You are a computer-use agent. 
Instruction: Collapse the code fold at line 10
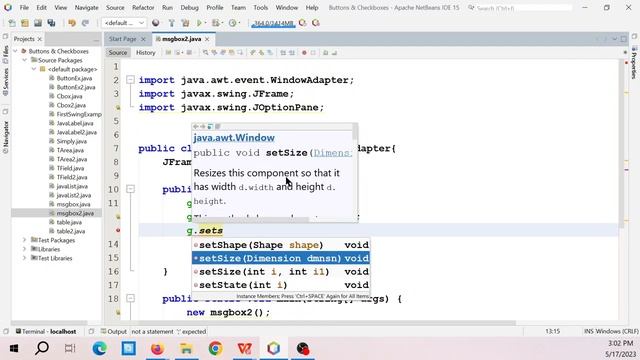click(x=130, y=189)
